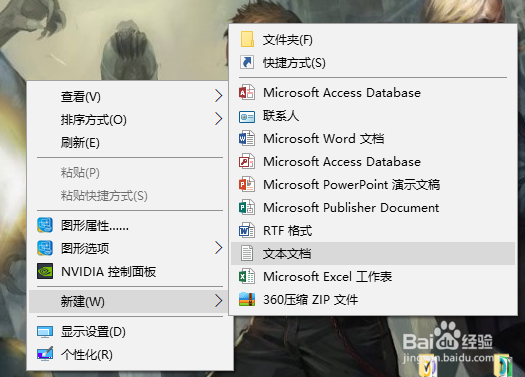This screenshot has width=525, height=377.
Task: Open the 排序方式(O) menu entry
Action: (x=128, y=120)
